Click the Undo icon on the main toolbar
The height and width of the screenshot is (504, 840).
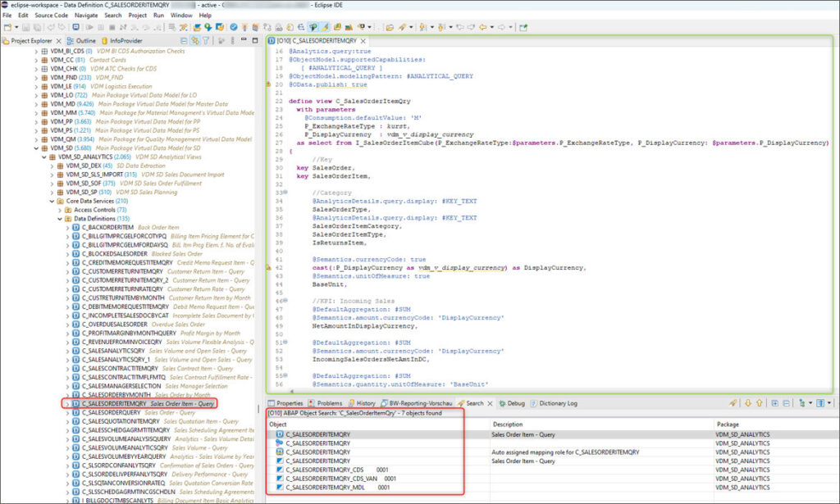pos(50,27)
